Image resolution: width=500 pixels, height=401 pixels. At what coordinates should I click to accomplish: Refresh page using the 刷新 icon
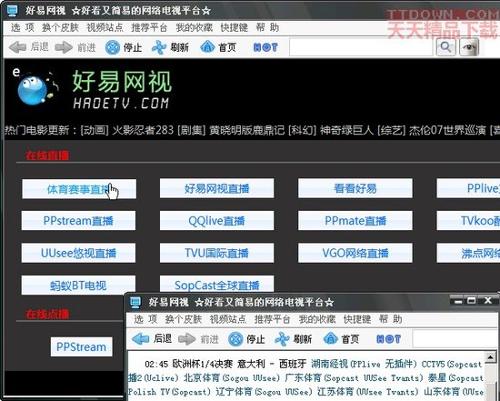coord(159,47)
